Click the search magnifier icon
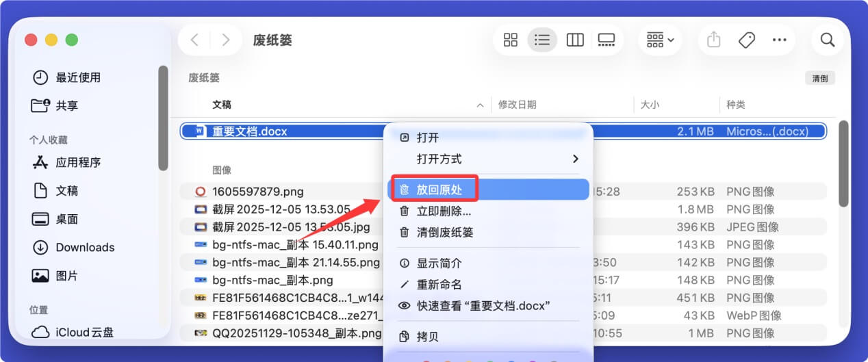Image resolution: width=868 pixels, height=362 pixels. point(828,40)
